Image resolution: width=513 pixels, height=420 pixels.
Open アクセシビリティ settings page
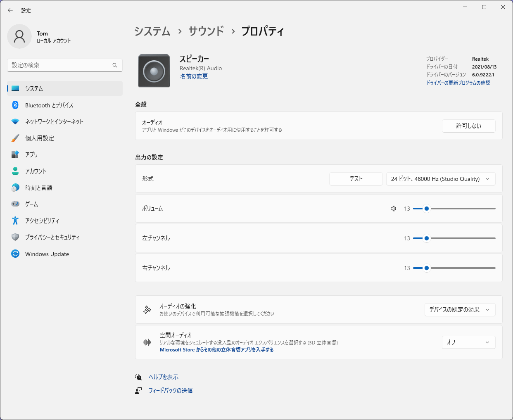(65, 221)
